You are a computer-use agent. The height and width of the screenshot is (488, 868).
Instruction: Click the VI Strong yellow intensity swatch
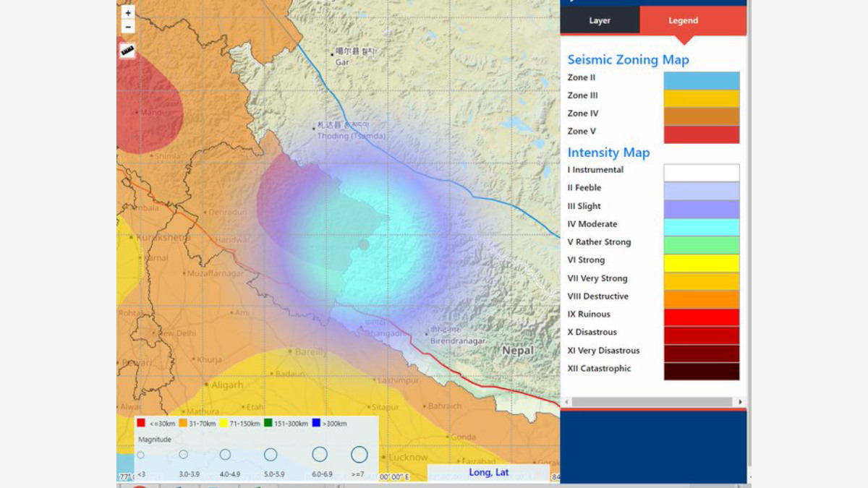pos(701,262)
